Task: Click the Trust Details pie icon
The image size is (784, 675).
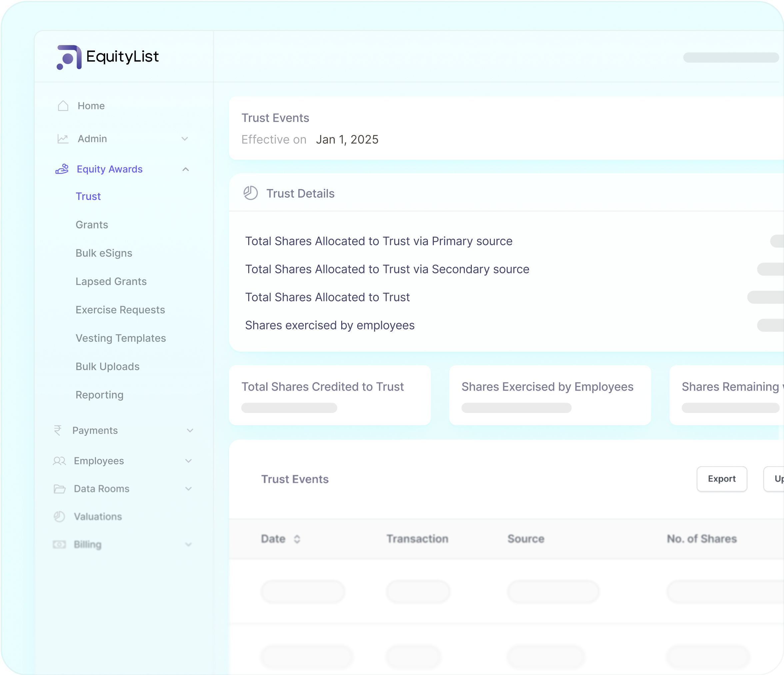Action: (251, 193)
